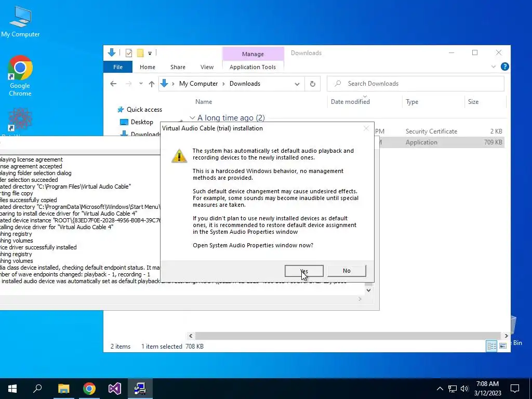532x399 pixels.
Task: Minimize the Downloads Explorer window
Action: (x=451, y=52)
